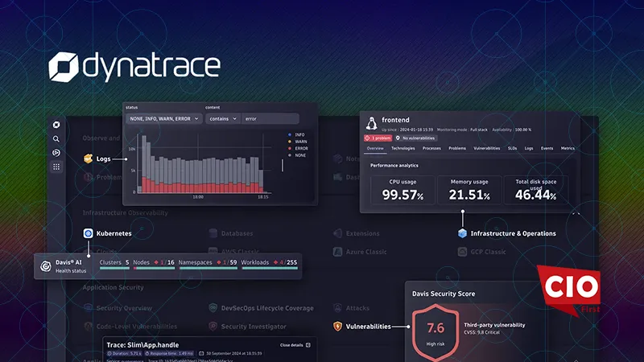Click the Namespaces 1/59 health status
644x362 pixels.
[208, 265]
